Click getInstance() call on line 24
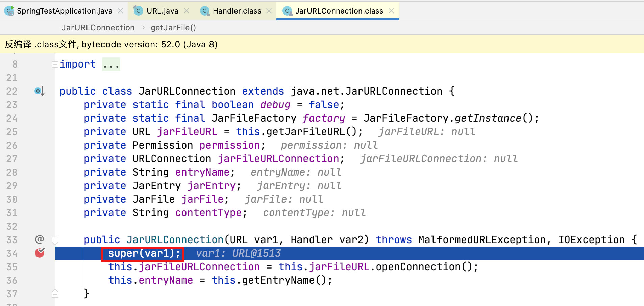 coord(494,118)
